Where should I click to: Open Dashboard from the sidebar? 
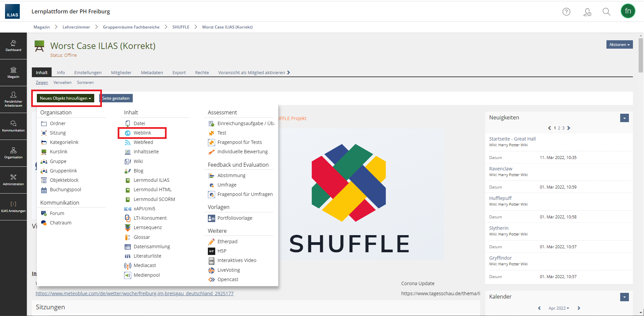pyautogui.click(x=13, y=46)
